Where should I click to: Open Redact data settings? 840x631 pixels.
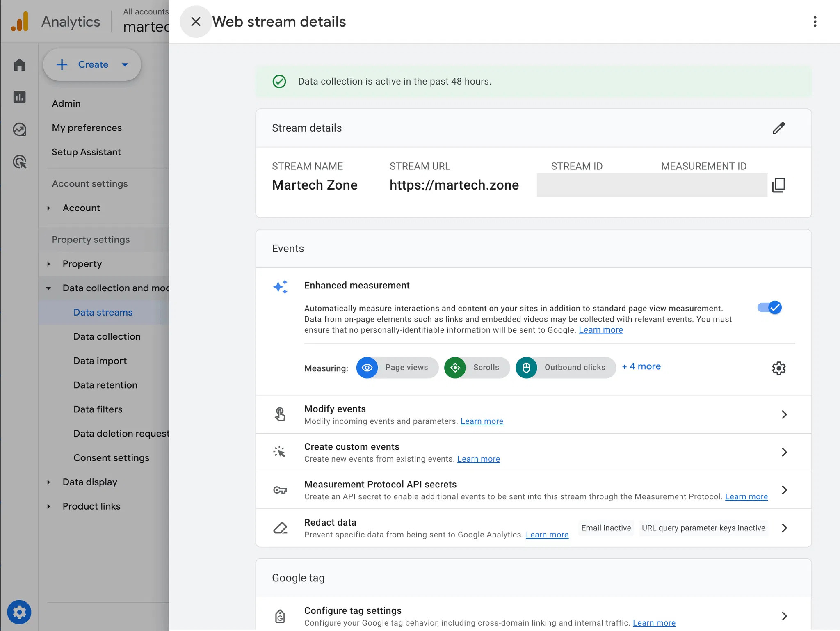pyautogui.click(x=533, y=528)
